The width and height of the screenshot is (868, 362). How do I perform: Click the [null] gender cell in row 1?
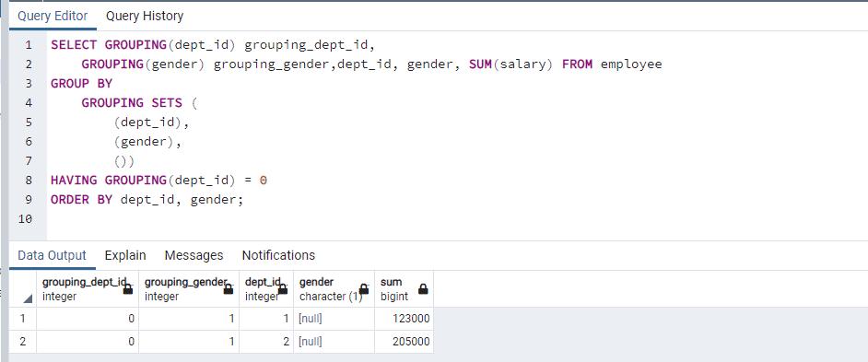click(334, 319)
